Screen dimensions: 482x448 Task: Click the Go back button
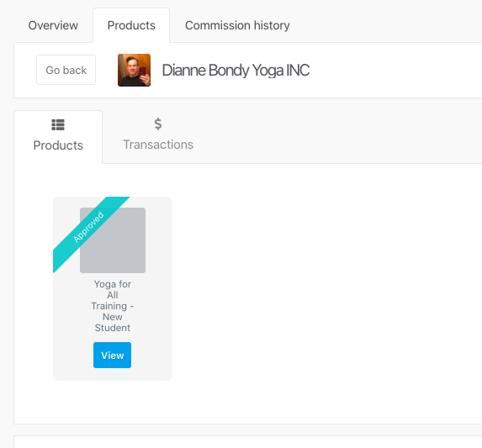66,70
